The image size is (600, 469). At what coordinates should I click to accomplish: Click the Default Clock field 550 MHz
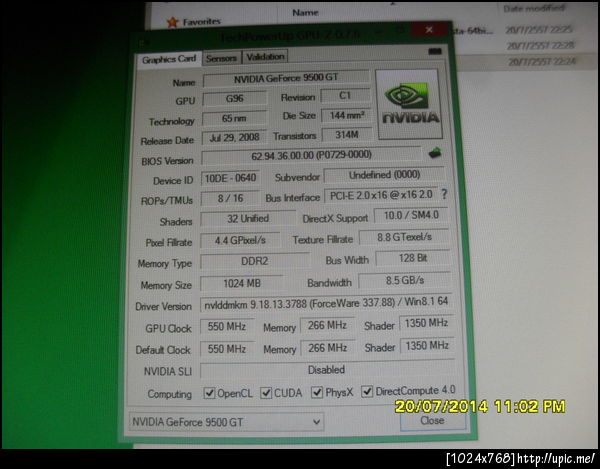(227, 349)
